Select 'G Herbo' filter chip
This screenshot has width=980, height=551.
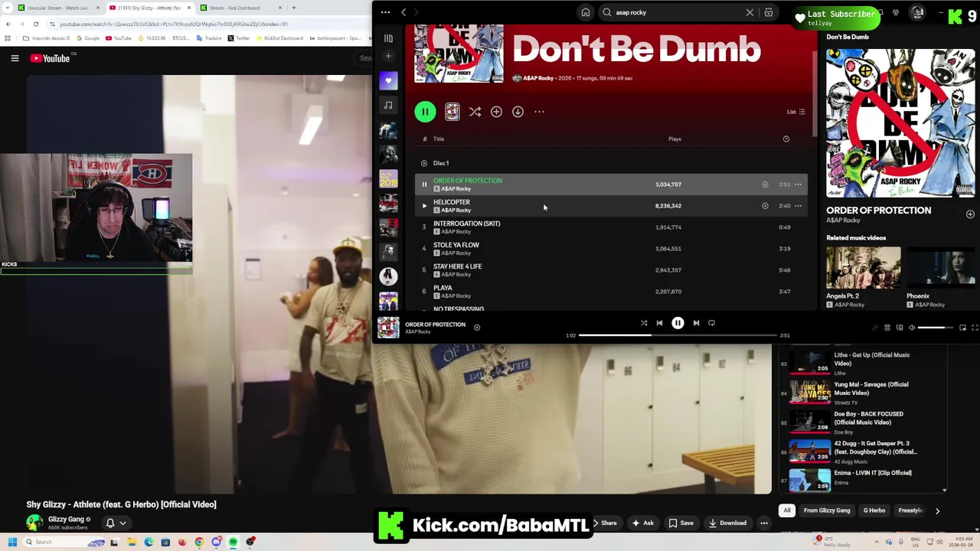[874, 510]
